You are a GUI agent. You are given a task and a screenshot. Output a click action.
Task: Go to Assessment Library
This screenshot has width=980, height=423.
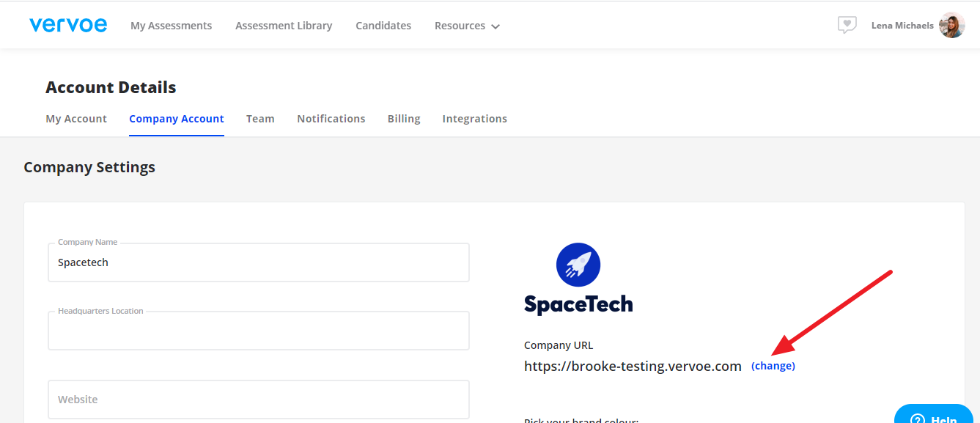[284, 26]
